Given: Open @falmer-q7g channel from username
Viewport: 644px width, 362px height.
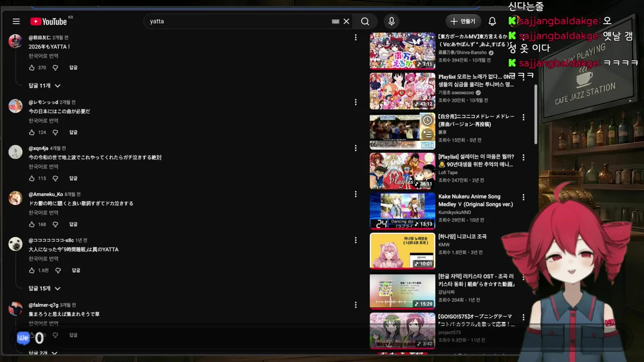Looking at the screenshot, I should pyautogui.click(x=43, y=305).
